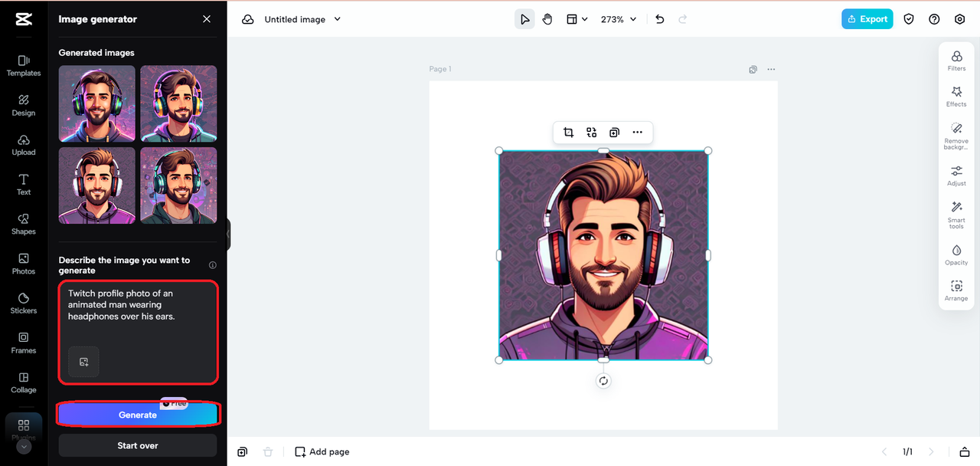980x466 pixels.
Task: Open the Plugins sidebar panel
Action: tap(24, 428)
